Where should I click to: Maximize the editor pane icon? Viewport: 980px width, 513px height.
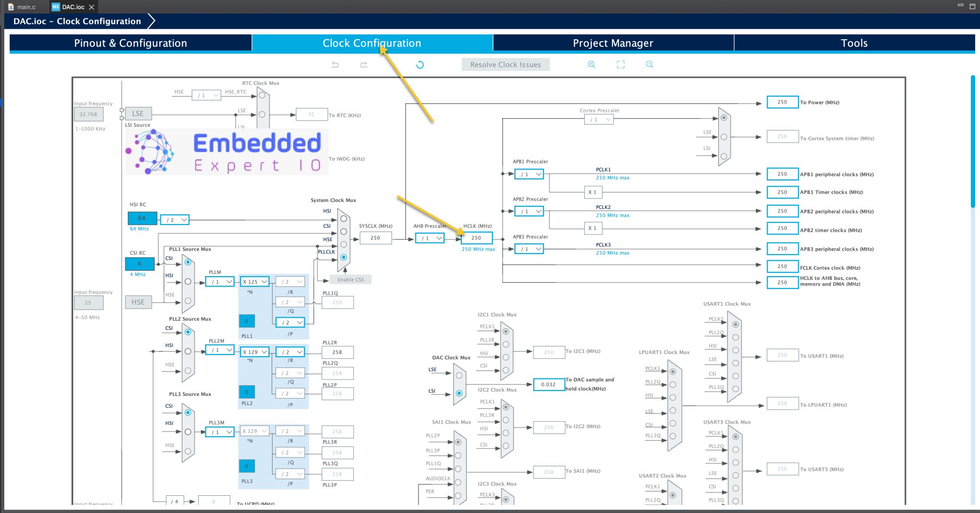click(972, 6)
